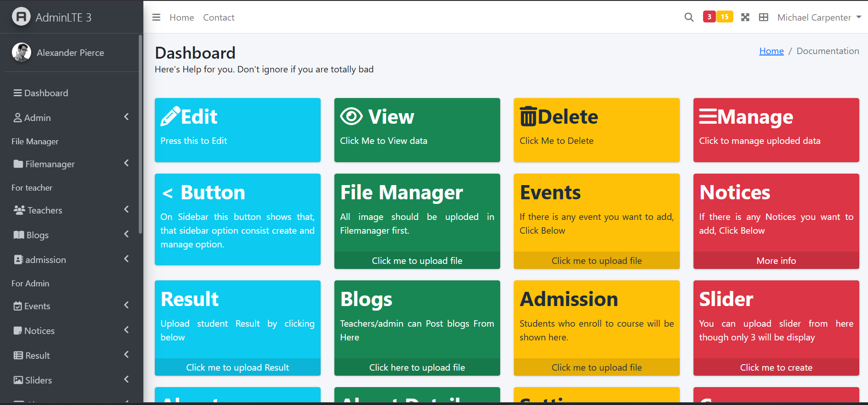Click the eye icon on View card
This screenshot has width=868, height=405.
tap(351, 116)
